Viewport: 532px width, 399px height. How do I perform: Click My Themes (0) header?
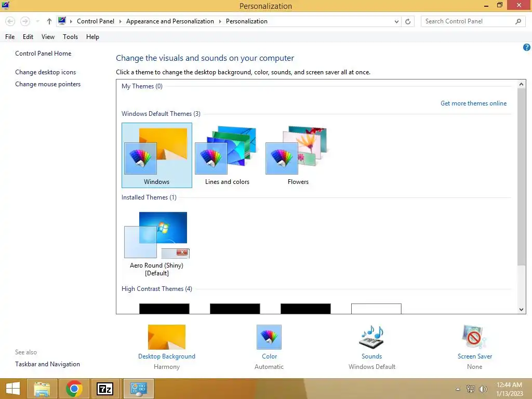(142, 86)
